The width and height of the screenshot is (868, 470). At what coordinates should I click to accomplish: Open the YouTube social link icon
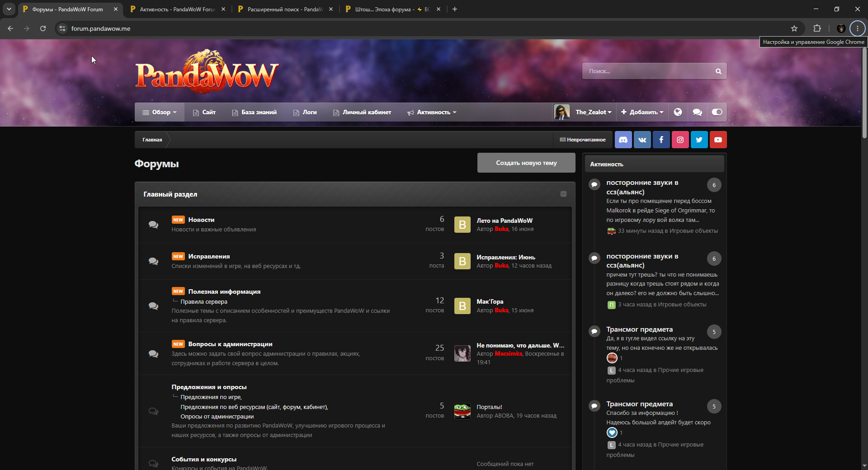click(x=718, y=140)
